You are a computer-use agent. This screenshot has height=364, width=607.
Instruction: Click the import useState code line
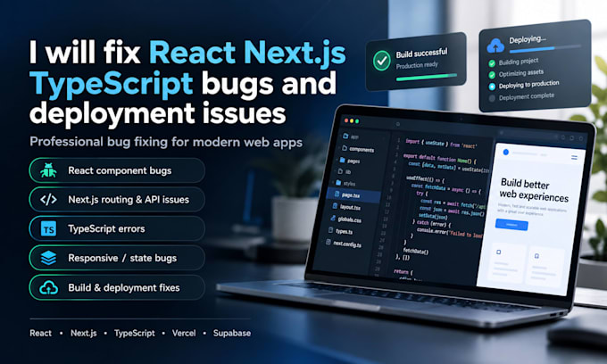click(441, 143)
